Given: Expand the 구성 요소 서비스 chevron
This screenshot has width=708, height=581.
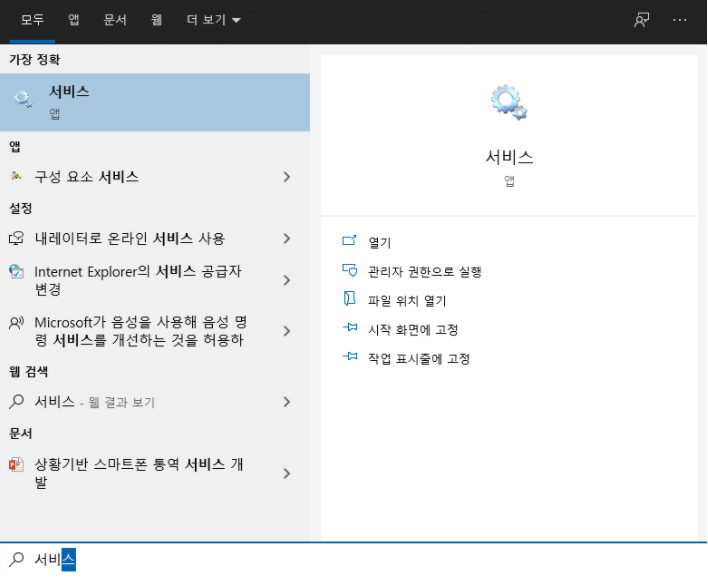Looking at the screenshot, I should [287, 177].
